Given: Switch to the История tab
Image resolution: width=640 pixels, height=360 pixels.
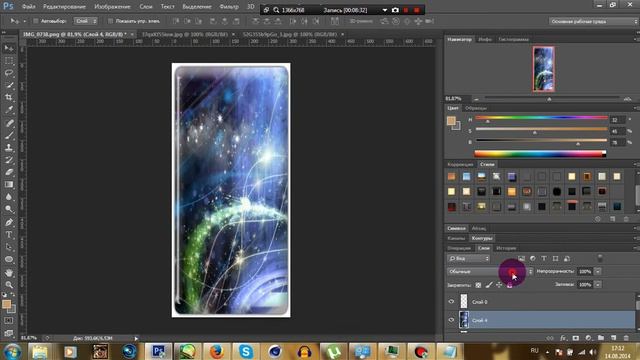Looking at the screenshot, I should coord(506,248).
